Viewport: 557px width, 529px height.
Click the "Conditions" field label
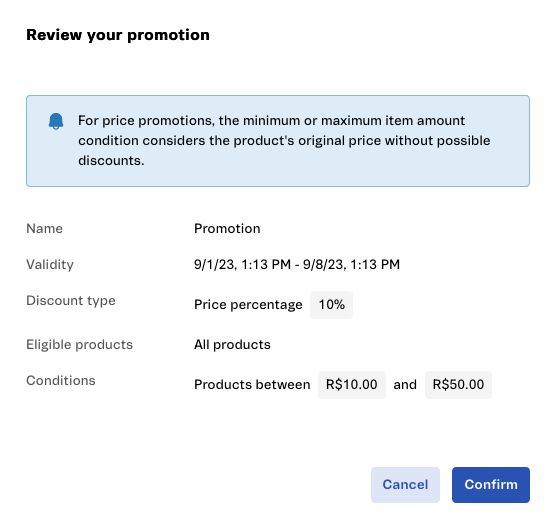61,380
